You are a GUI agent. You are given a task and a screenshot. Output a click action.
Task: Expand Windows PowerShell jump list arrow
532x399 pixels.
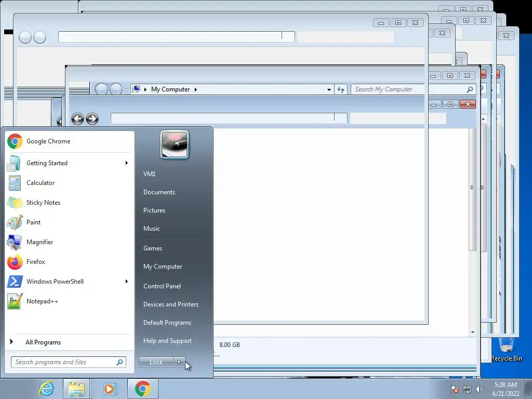127,281
